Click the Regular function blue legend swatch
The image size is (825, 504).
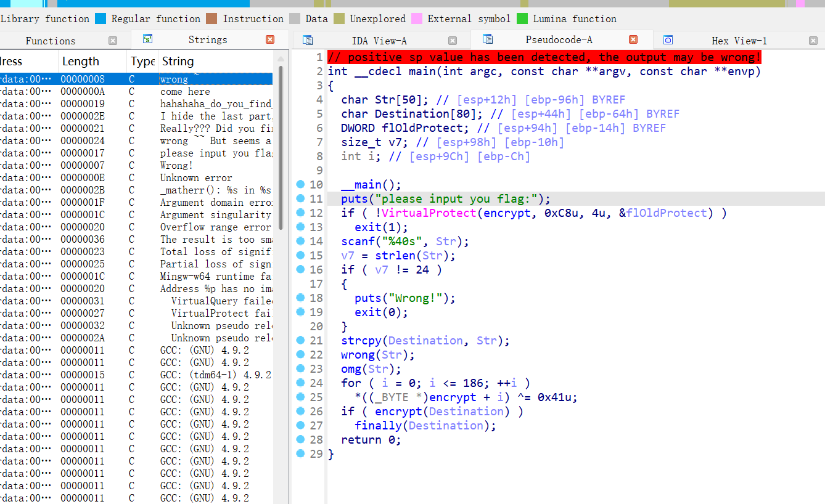tap(101, 18)
